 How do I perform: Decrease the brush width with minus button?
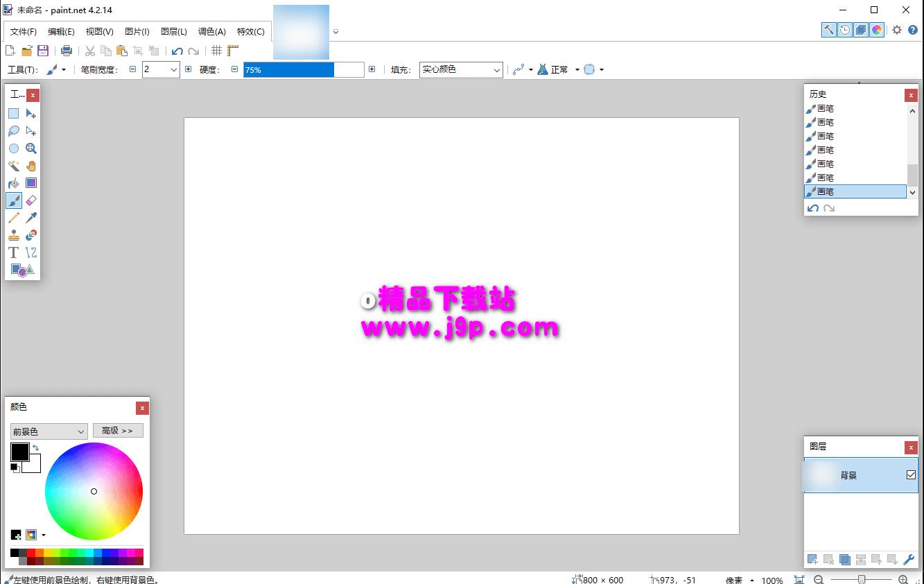(133, 69)
